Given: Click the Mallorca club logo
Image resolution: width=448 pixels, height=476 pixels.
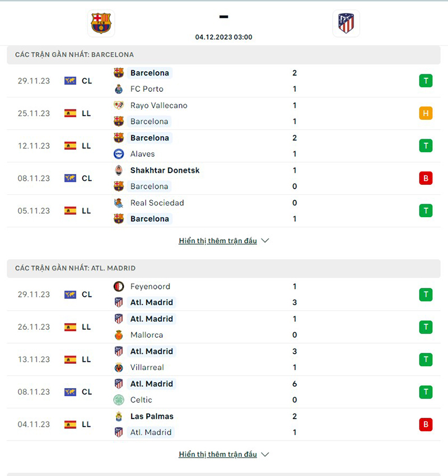Looking at the screenshot, I should click(x=118, y=335).
